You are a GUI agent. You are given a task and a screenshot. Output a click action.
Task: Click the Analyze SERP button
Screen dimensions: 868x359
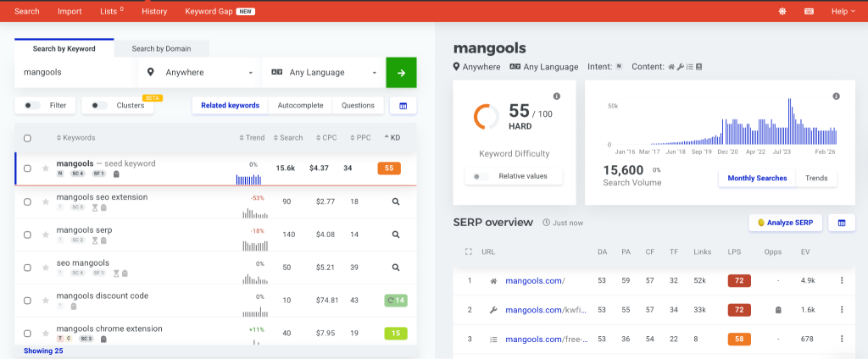pos(785,223)
